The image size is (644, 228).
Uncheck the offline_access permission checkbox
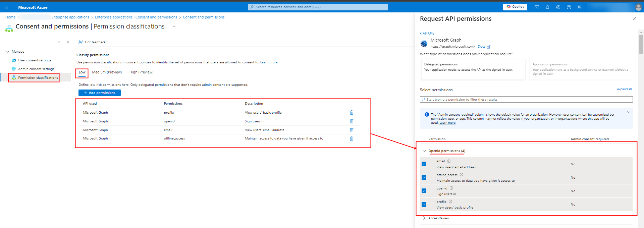pyautogui.click(x=424, y=177)
